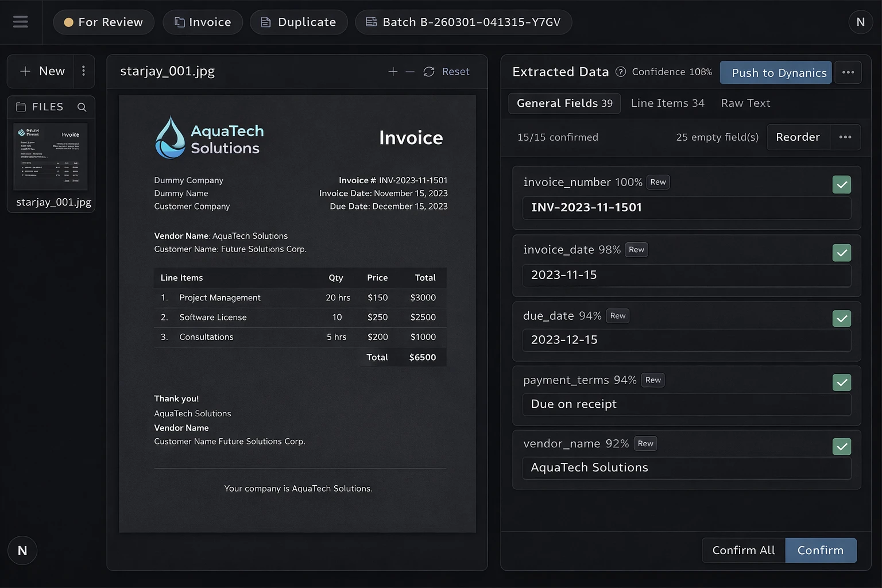Toggle the invoice_number confirmed checkbox
The image size is (882, 588).
841,185
